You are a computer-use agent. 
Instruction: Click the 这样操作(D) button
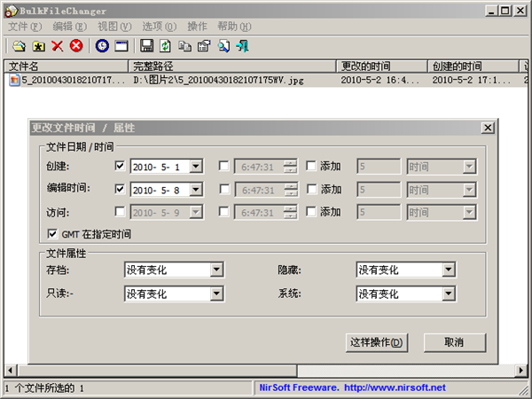pyautogui.click(x=377, y=342)
